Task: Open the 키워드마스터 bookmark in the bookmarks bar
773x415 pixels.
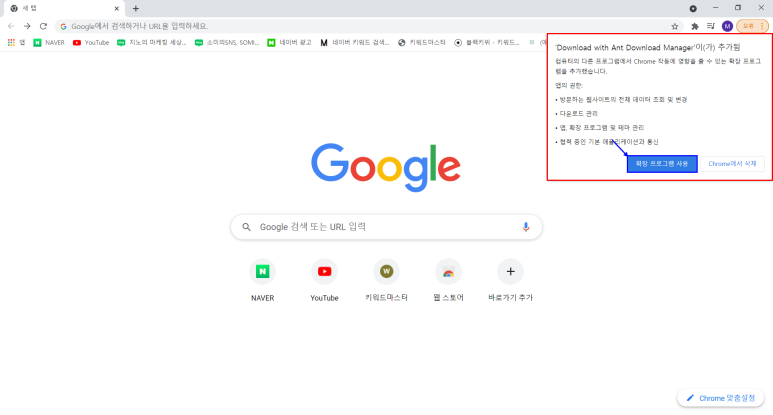Action: coord(422,43)
